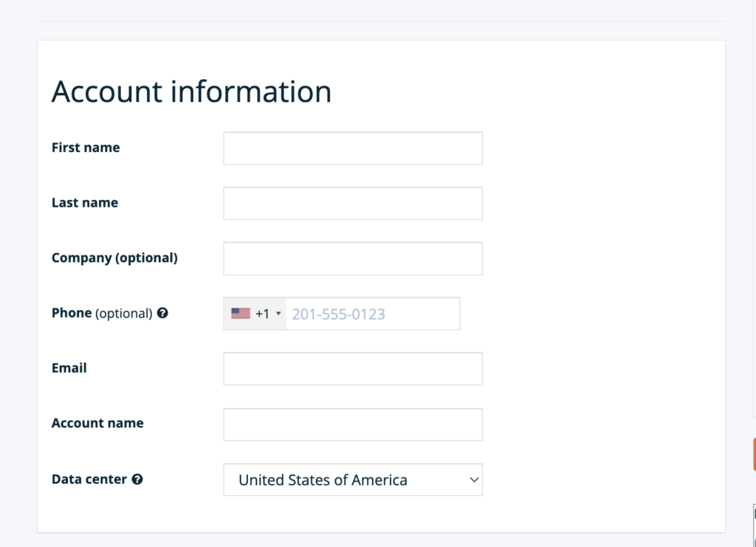Click the Account name field

[x=352, y=424]
